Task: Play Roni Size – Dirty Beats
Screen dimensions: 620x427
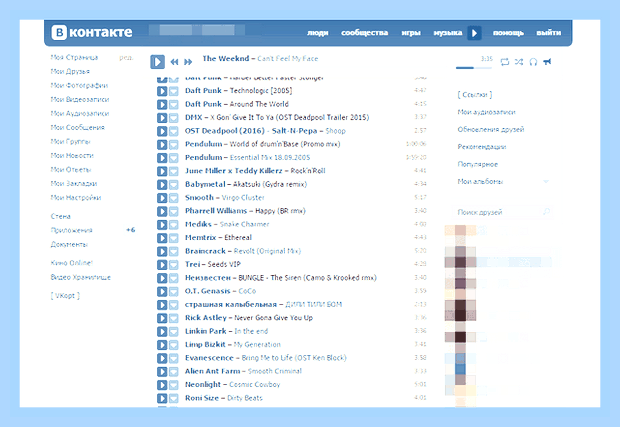Action: [162, 398]
